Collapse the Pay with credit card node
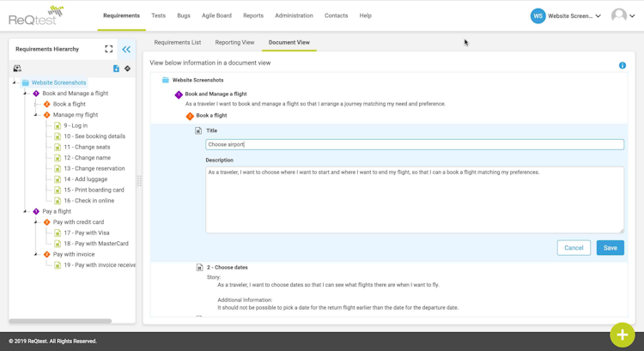Screen dimensions: 644x351 (36, 222)
